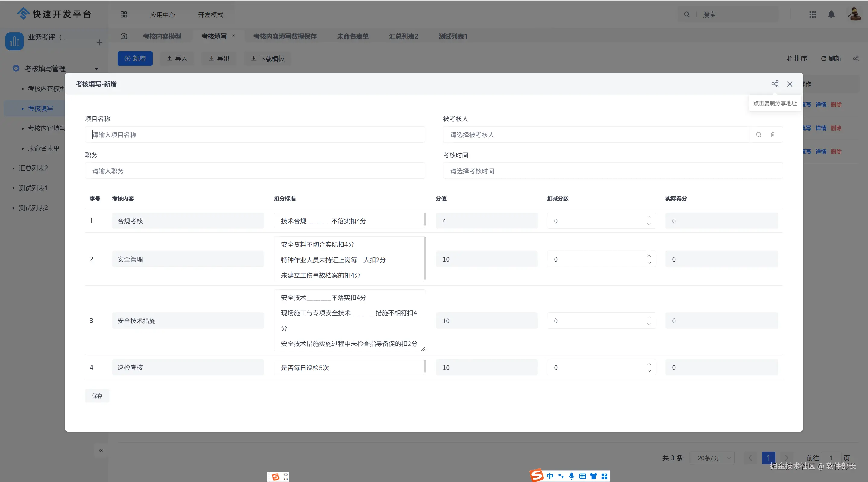Switch to 汇总列表2 tab
This screenshot has width=868, height=482.
pos(403,36)
